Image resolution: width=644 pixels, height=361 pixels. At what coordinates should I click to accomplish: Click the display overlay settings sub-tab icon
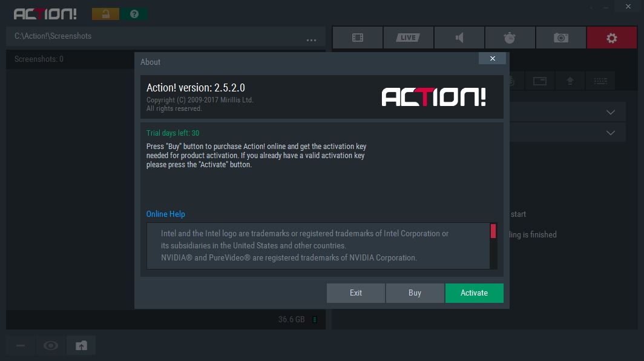coord(540,81)
